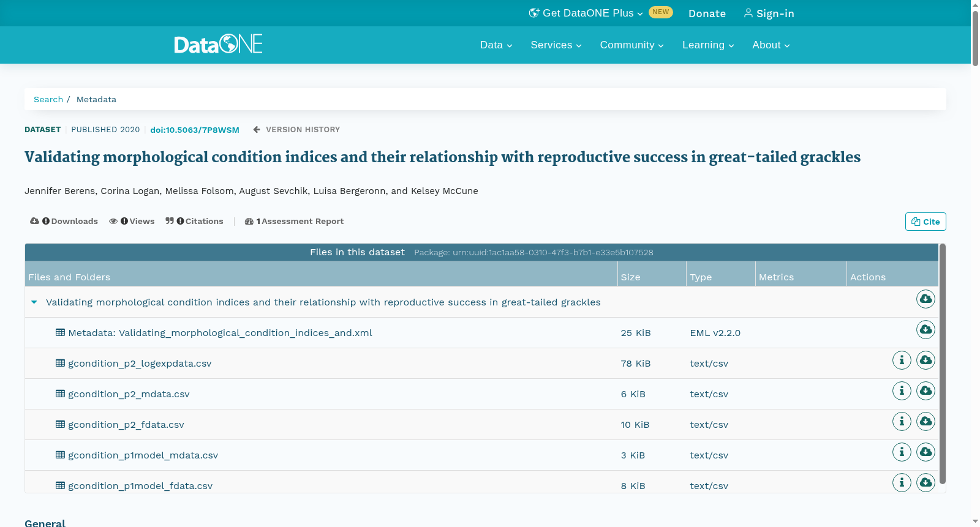Image resolution: width=980 pixels, height=527 pixels.
Task: Open VERSION HISTORY
Action: pos(303,129)
